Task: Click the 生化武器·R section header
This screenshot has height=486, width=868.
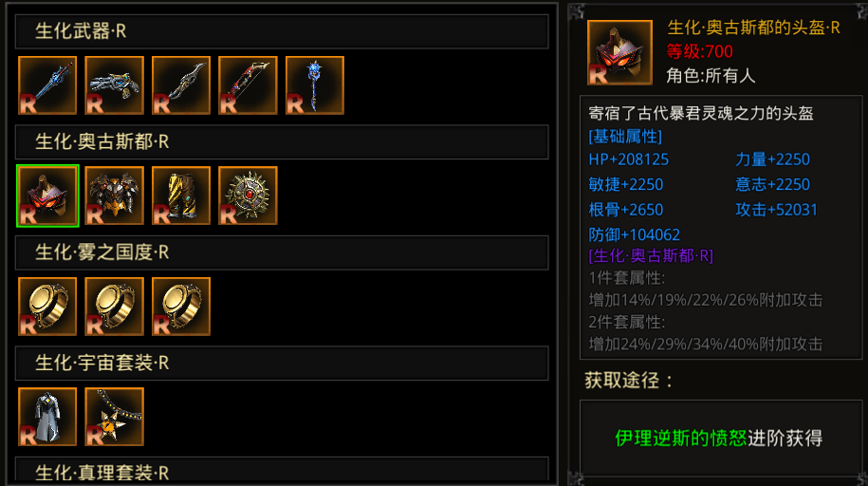Action: point(282,31)
